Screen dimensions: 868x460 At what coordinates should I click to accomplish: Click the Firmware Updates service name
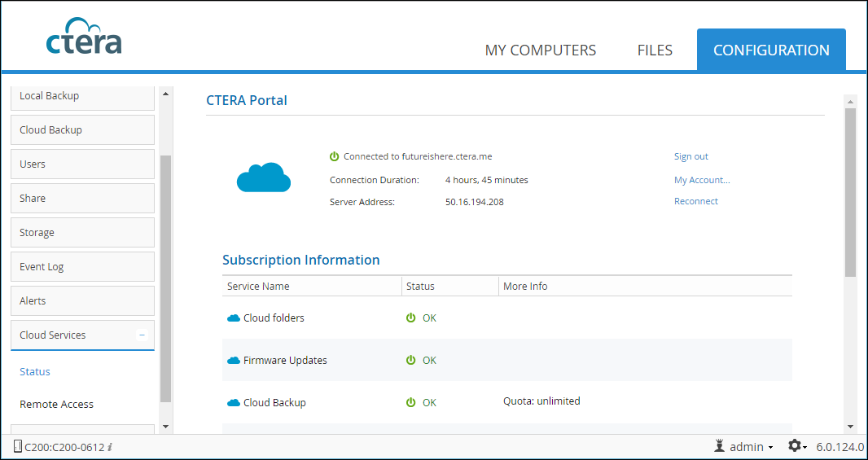tap(285, 361)
